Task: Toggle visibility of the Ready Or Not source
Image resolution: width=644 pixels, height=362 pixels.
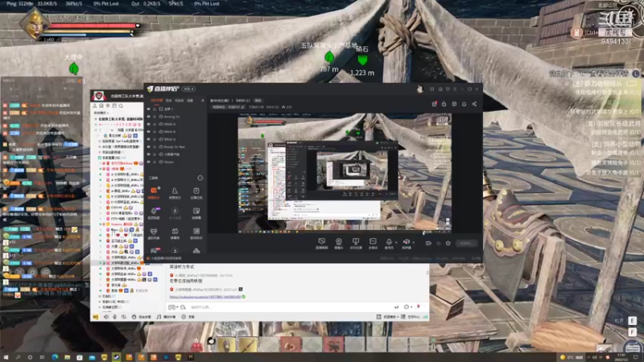Action: pyautogui.click(x=149, y=146)
